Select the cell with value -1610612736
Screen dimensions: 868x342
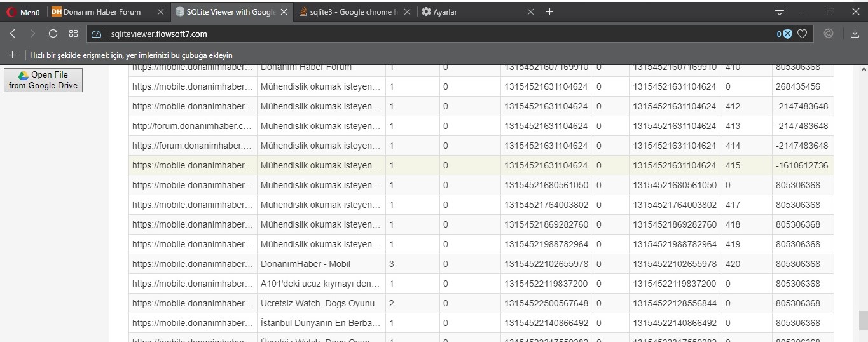click(x=803, y=165)
